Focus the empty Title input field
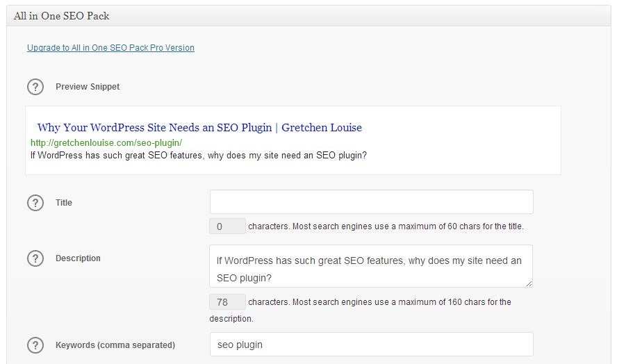This screenshot has height=364, width=617. point(372,202)
